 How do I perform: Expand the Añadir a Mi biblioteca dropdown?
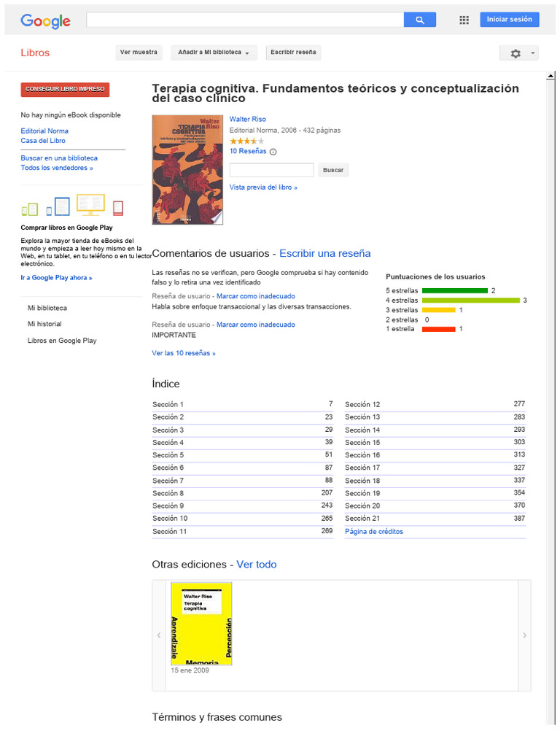[214, 53]
